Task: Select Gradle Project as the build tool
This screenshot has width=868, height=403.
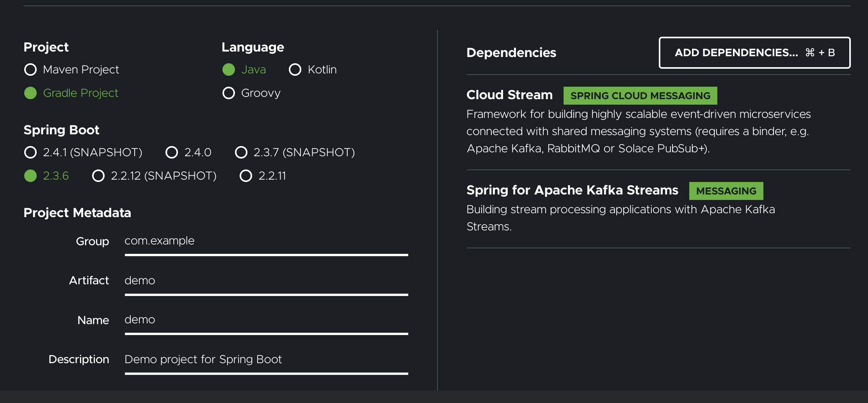Action: click(x=30, y=93)
